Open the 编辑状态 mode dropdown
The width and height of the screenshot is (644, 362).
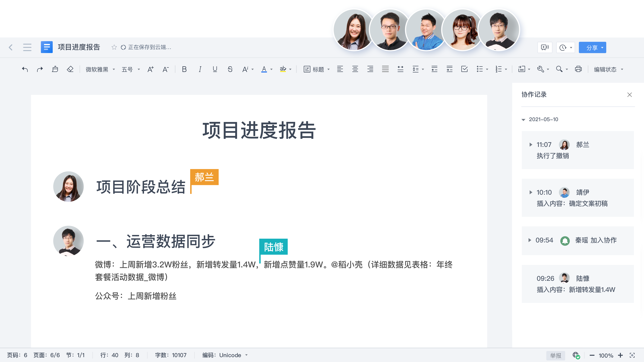(608, 69)
